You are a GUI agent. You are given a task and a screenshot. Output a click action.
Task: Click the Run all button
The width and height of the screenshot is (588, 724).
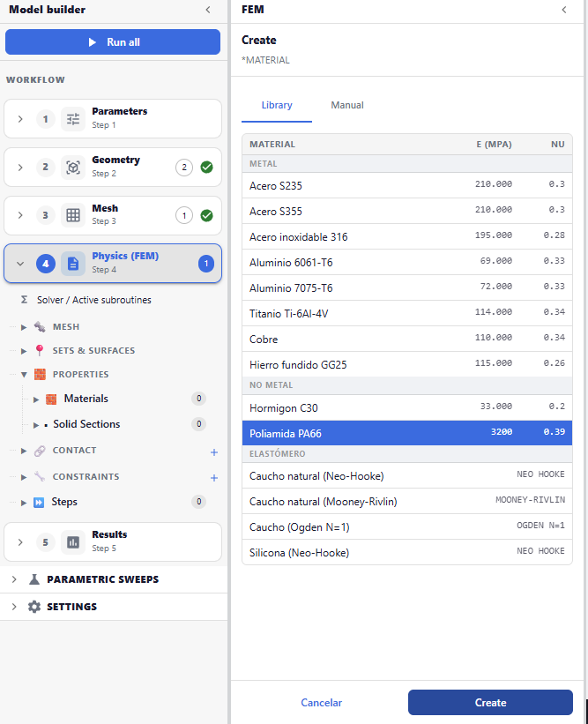click(113, 42)
